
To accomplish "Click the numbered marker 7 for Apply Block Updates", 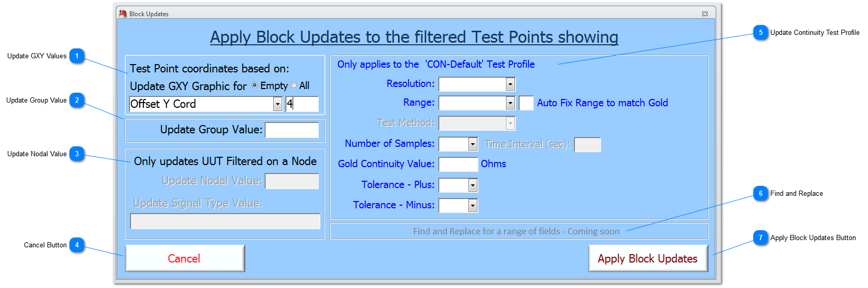I will pyautogui.click(x=761, y=237).
